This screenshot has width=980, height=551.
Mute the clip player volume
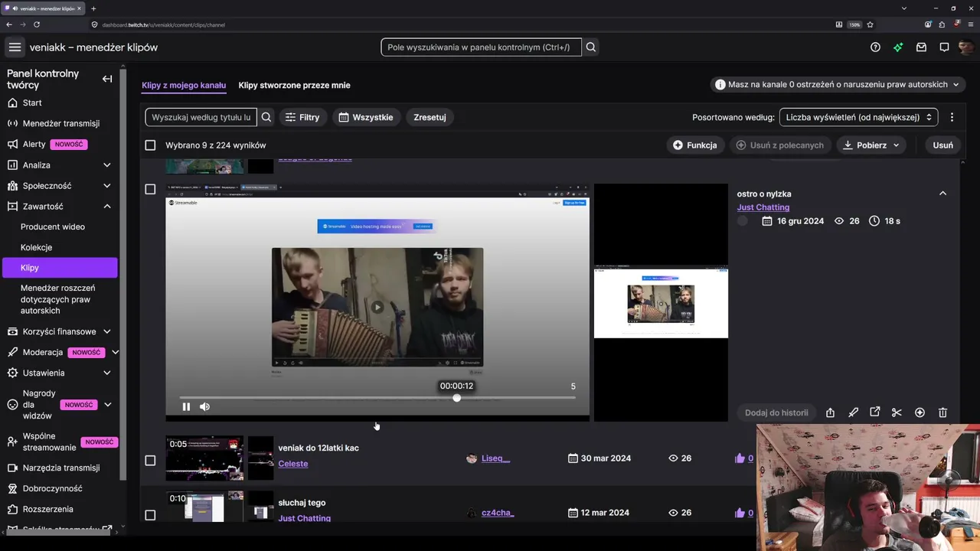(x=204, y=407)
